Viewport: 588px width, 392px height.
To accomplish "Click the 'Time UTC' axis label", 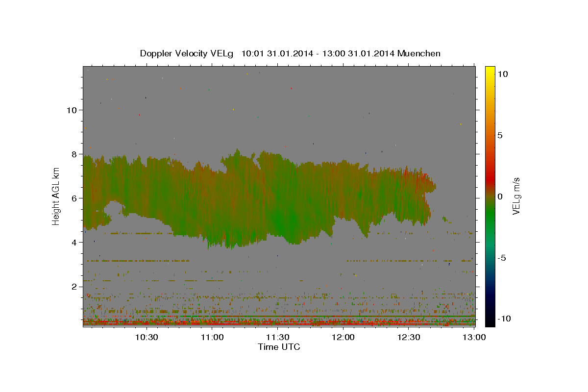I will pyautogui.click(x=279, y=347).
